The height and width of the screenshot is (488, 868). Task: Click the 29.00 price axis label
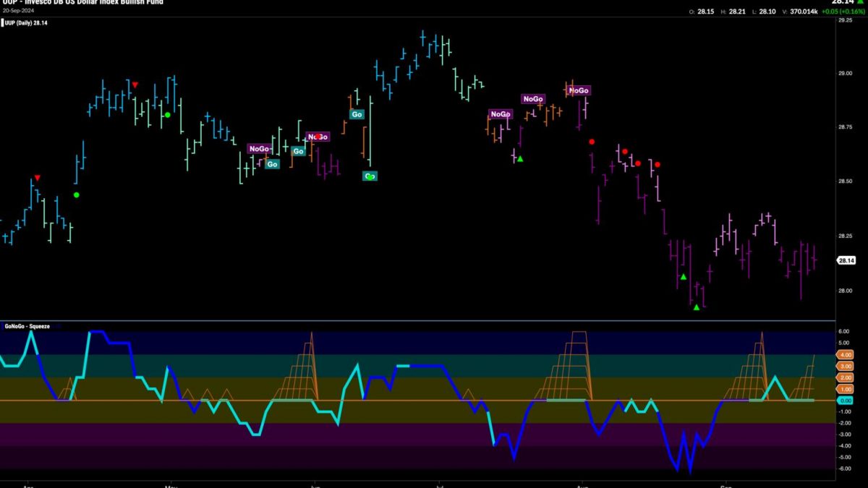[x=845, y=72]
